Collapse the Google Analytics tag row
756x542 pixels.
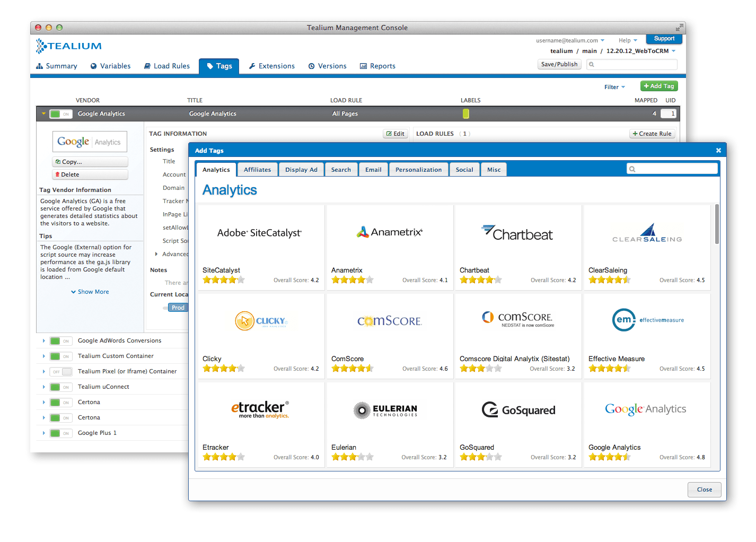(x=43, y=113)
